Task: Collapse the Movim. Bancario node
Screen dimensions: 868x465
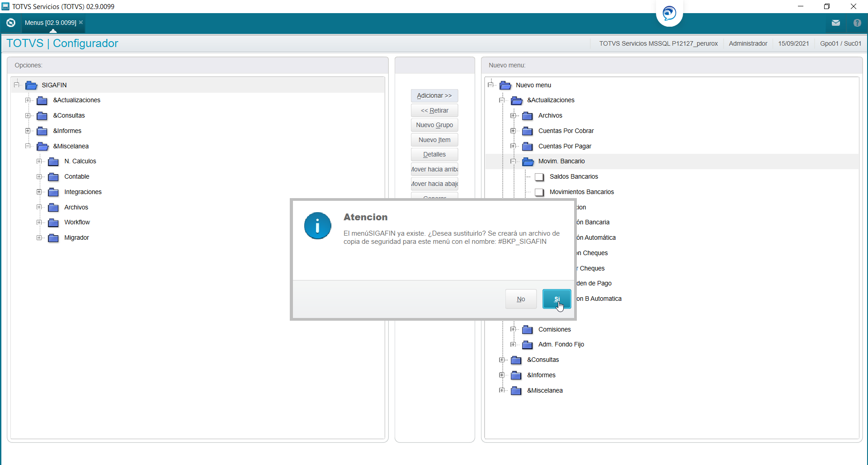Action: click(x=513, y=161)
